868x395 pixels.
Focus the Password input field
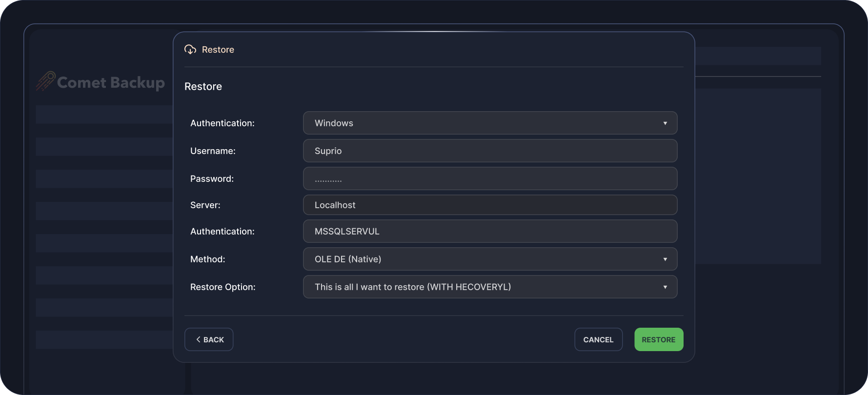click(489, 179)
